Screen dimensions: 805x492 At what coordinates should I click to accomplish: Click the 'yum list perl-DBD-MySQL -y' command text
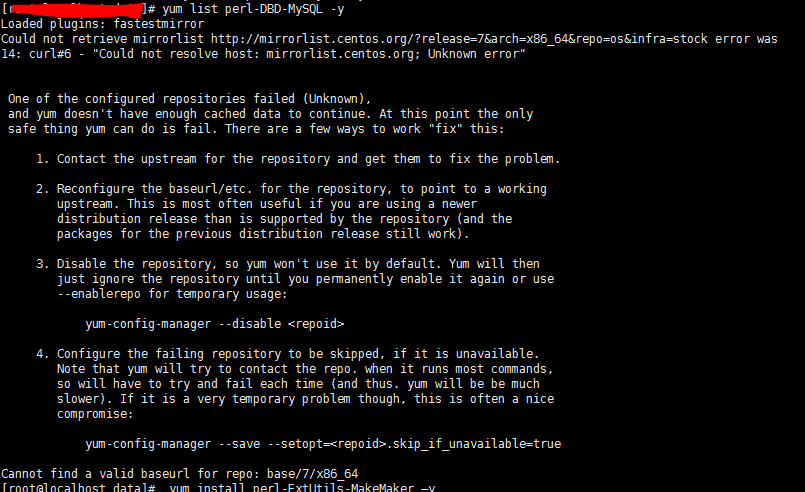click(258, 8)
